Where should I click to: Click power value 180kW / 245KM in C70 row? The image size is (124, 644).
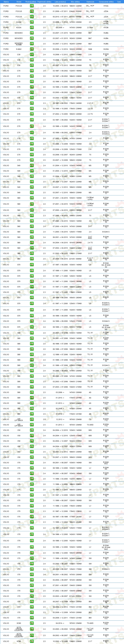[75, 114]
